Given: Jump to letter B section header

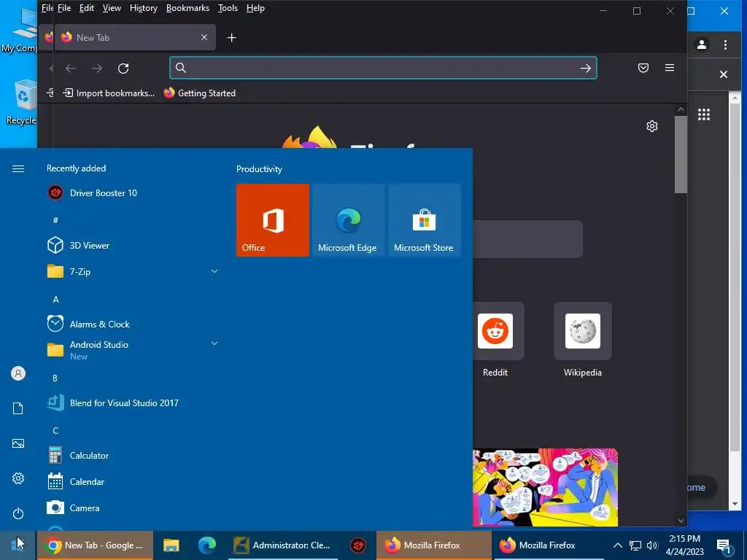Looking at the screenshot, I should point(55,378).
